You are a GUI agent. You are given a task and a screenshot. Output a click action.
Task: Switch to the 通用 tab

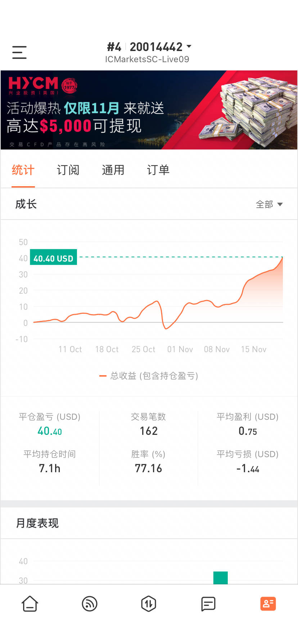[113, 170]
